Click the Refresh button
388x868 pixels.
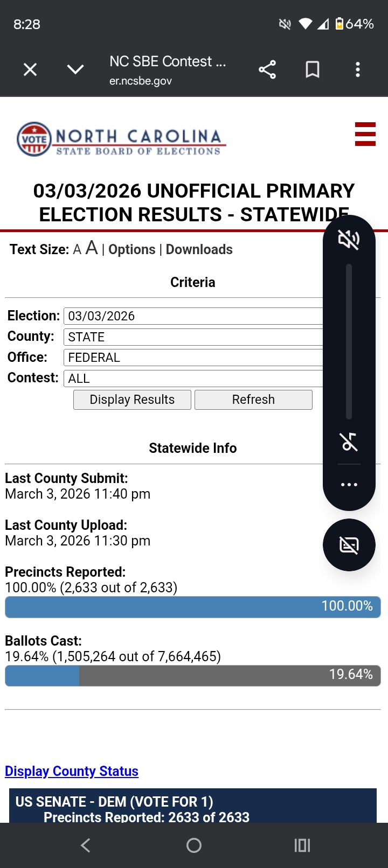[x=253, y=400]
